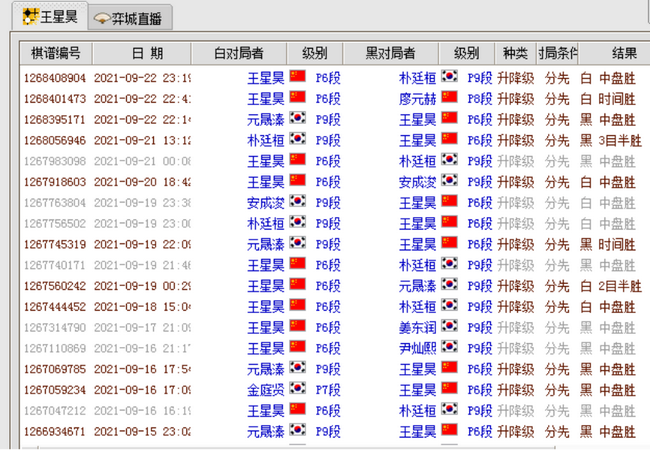Click China flag beside 王星昊 in record 1267560242
This screenshot has height=450, width=650.
click(298, 285)
